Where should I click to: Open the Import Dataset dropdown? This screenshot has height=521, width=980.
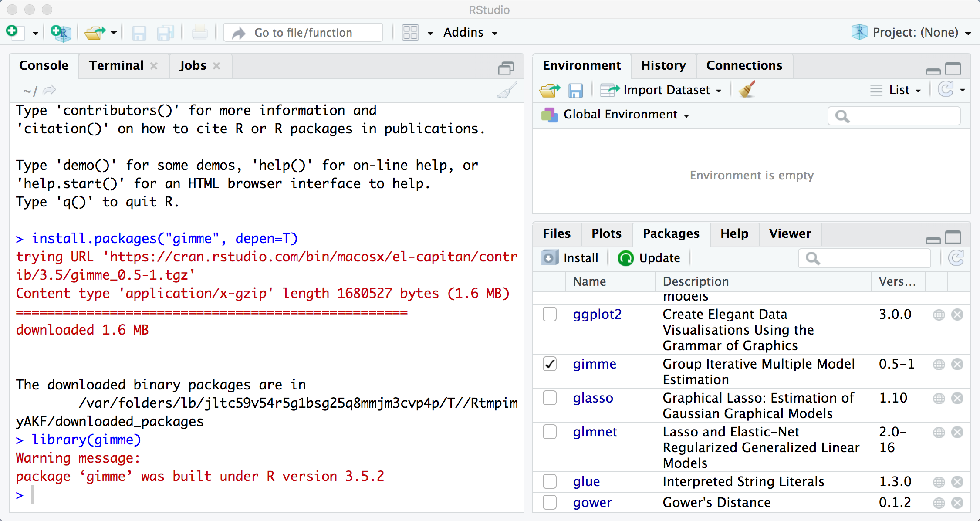(661, 90)
